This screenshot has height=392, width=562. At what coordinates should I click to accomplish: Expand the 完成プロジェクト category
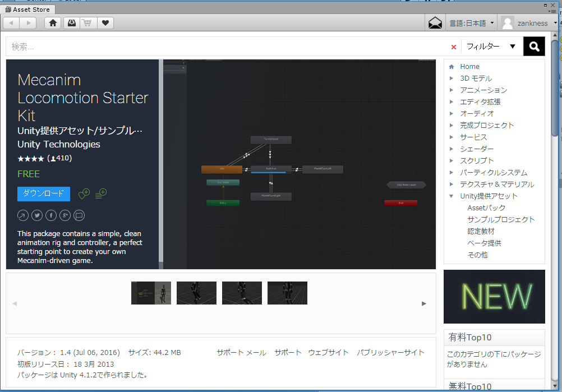[452, 125]
